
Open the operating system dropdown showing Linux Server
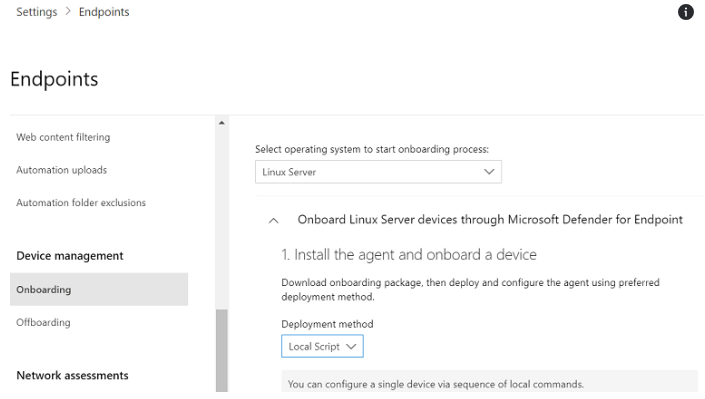pos(378,172)
